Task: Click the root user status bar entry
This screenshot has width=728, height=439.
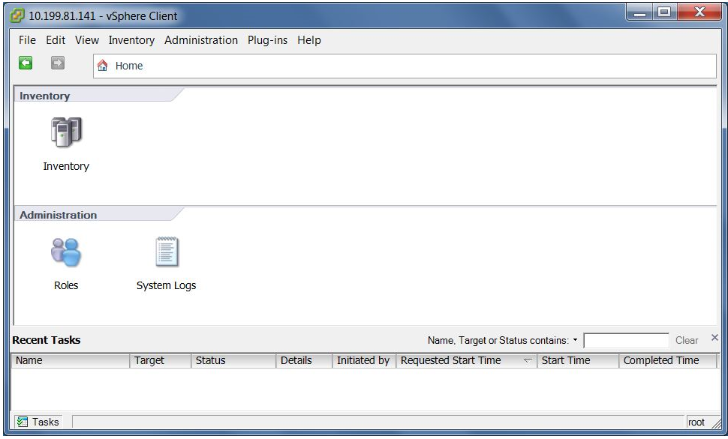Action: 696,422
